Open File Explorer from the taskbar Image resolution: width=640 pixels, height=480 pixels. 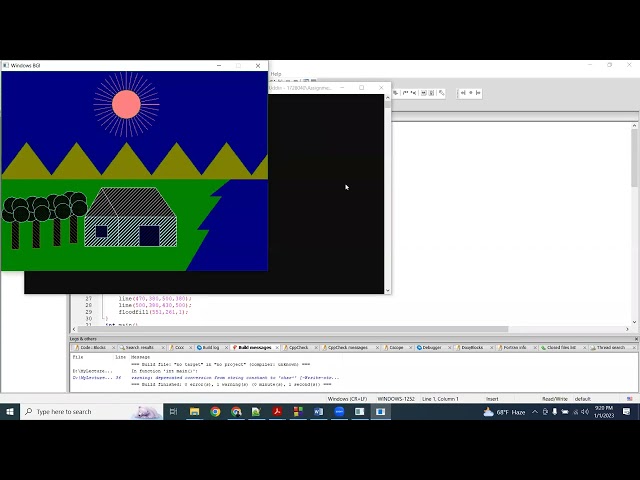(x=194, y=412)
